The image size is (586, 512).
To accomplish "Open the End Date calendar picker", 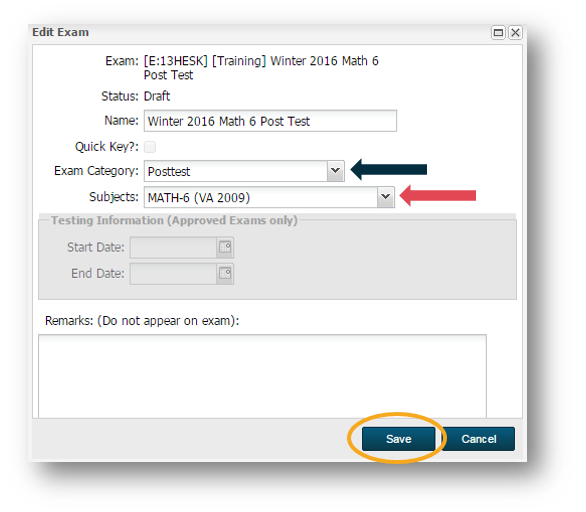I will tap(225, 274).
